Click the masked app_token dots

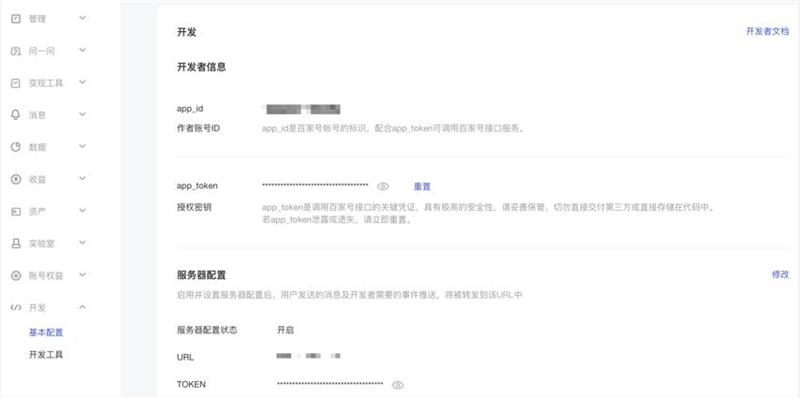click(x=315, y=185)
